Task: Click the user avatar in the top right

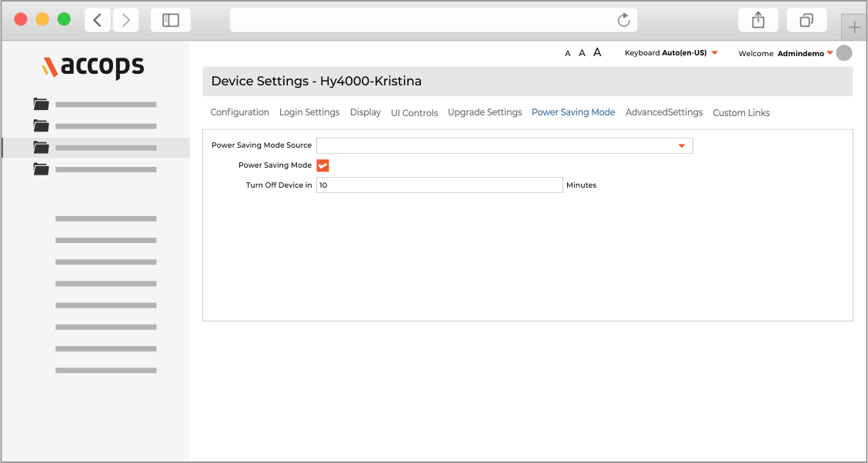Action: point(844,52)
